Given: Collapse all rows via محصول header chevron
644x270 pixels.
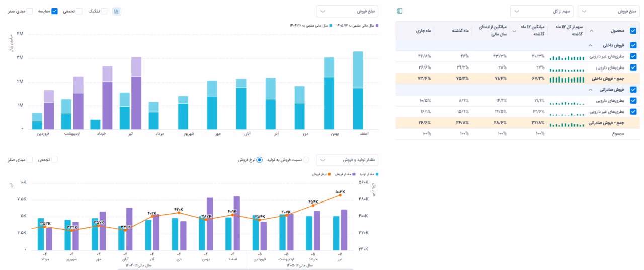Looking at the screenshot, I should 591,31.
